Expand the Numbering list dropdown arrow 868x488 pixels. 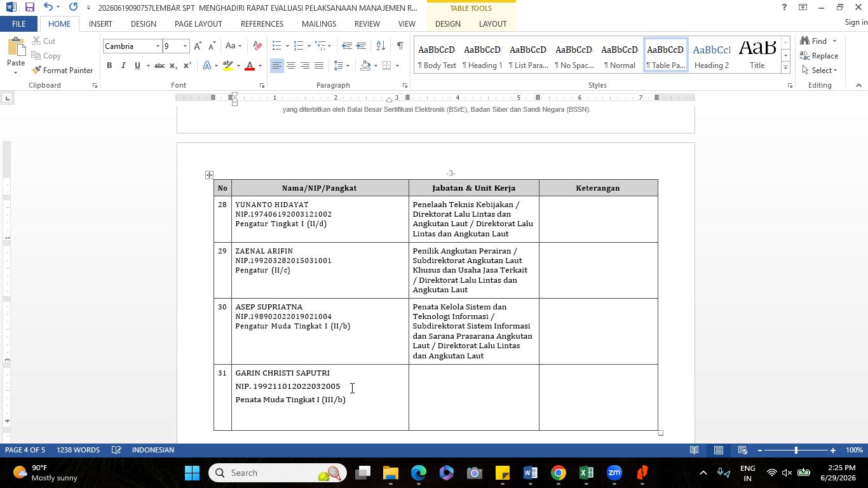click(309, 46)
